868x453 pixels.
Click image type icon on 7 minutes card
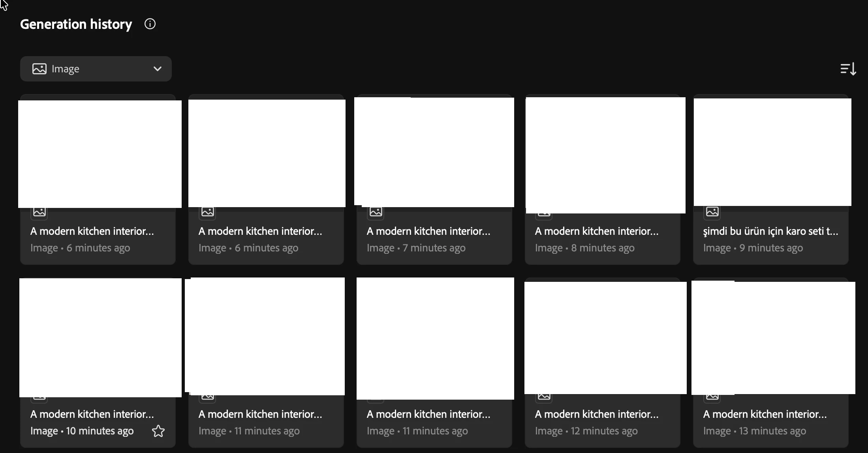click(376, 212)
